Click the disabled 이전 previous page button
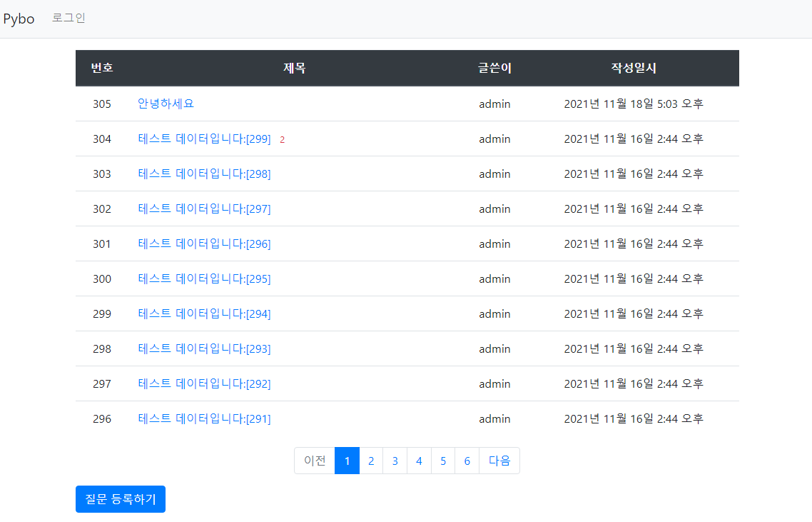The height and width of the screenshot is (522, 812). coord(315,461)
